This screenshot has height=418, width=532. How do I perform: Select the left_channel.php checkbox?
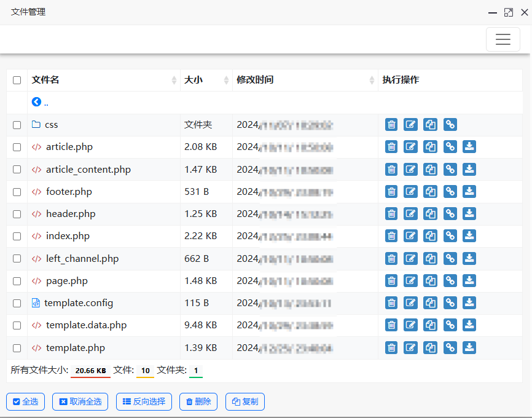[x=17, y=259]
